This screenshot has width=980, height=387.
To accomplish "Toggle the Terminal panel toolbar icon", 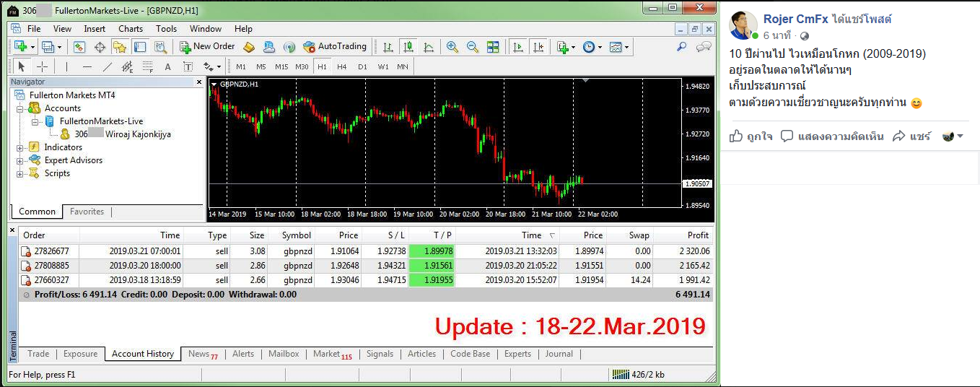I will 139,47.
